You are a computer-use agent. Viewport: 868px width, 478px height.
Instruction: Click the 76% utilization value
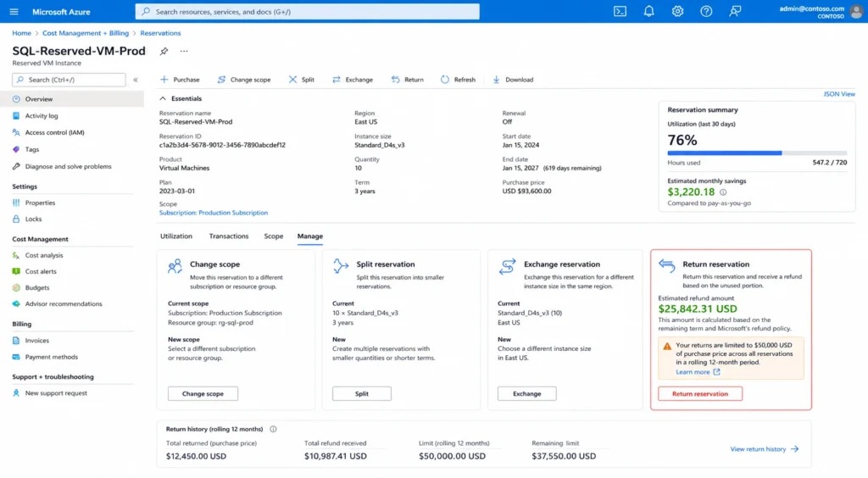(682, 140)
